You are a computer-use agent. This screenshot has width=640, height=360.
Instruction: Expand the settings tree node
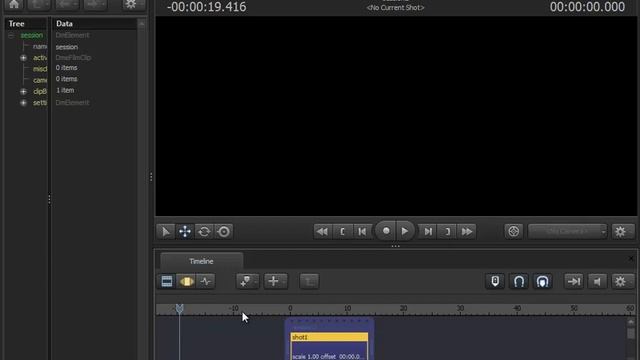click(x=23, y=103)
